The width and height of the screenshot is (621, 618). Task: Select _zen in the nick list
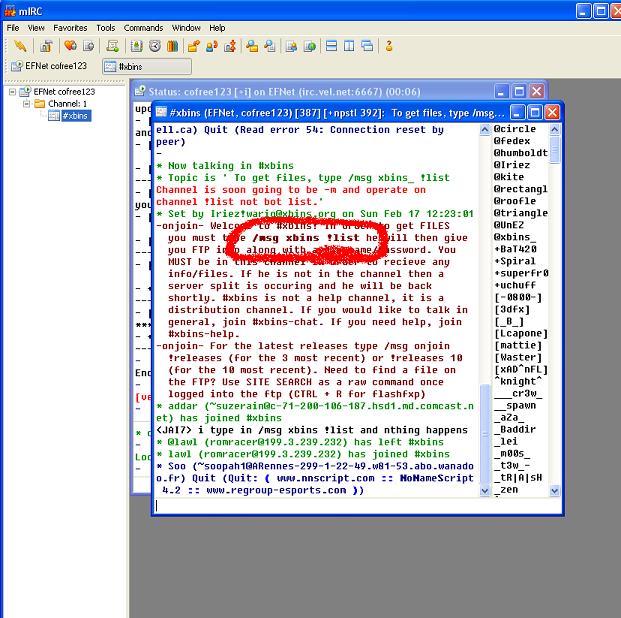(506, 490)
